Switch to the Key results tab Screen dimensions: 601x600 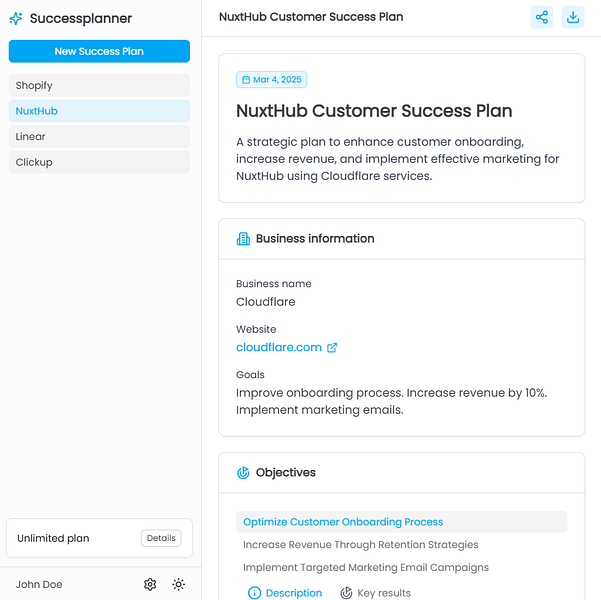coord(376,593)
